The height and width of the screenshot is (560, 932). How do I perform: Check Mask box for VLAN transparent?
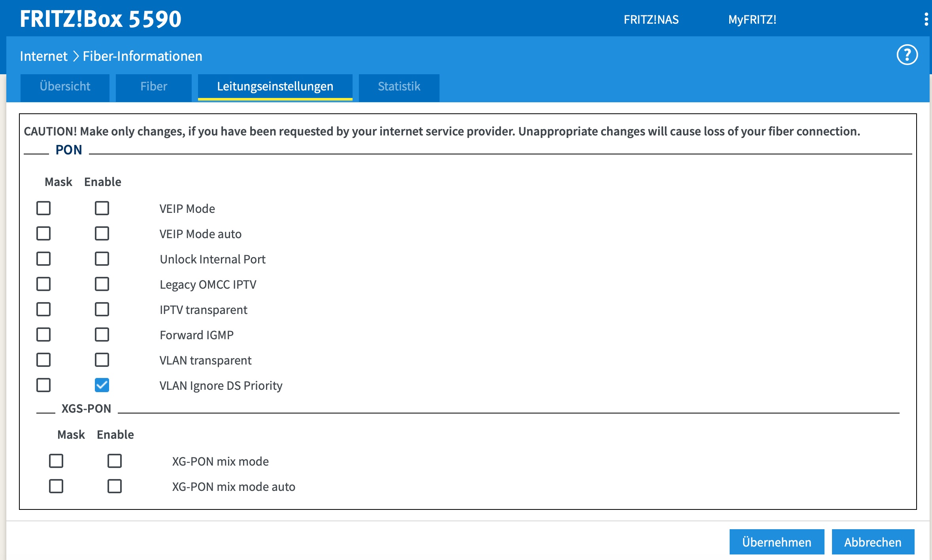click(43, 360)
